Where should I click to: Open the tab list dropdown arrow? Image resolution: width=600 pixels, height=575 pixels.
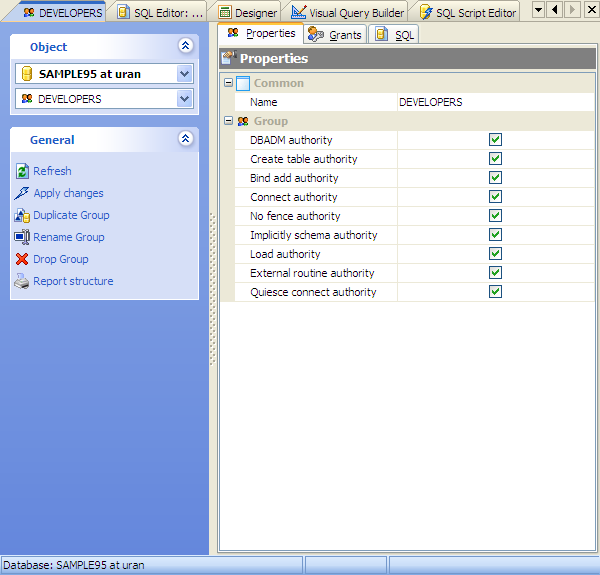pyautogui.click(x=538, y=10)
